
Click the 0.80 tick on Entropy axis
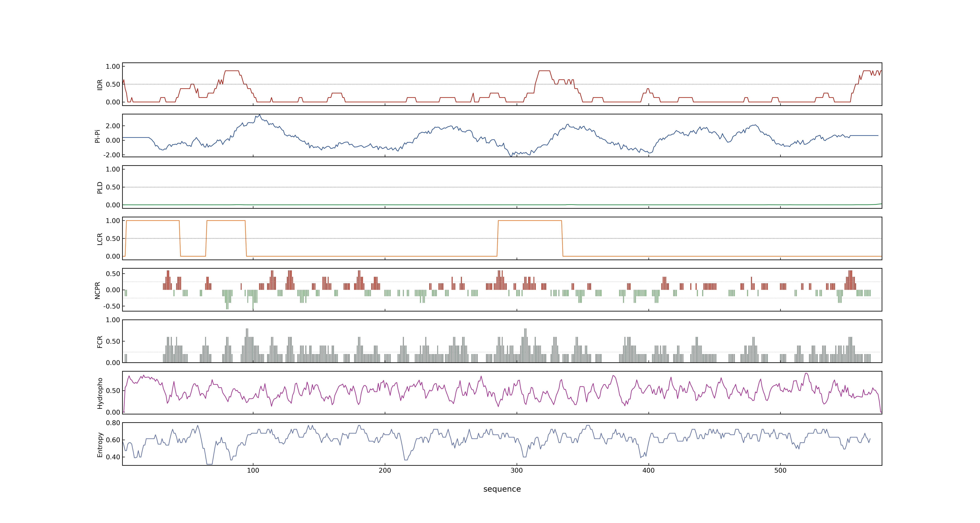click(x=113, y=423)
